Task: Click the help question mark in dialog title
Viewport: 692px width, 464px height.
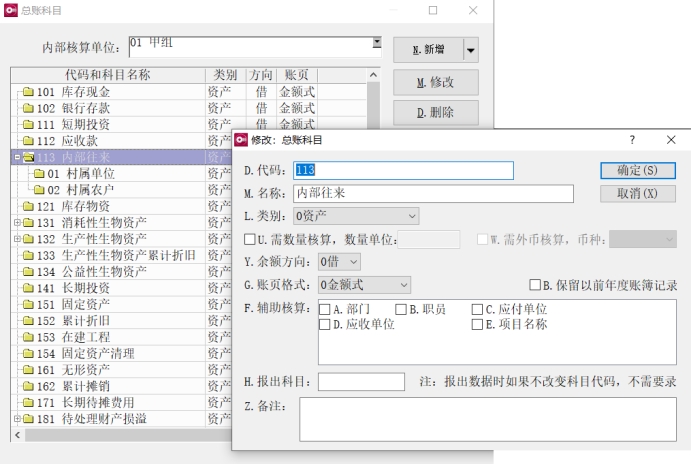Action: pos(631,140)
